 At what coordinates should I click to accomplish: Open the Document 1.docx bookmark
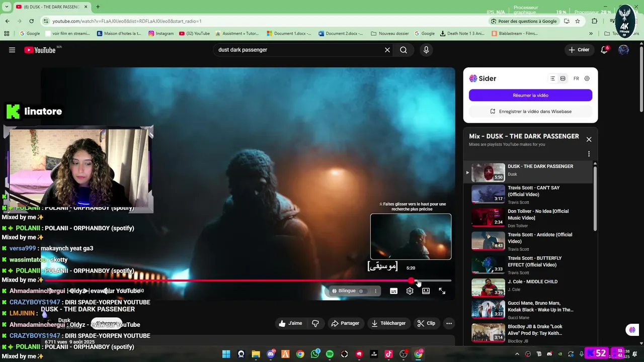point(289,34)
